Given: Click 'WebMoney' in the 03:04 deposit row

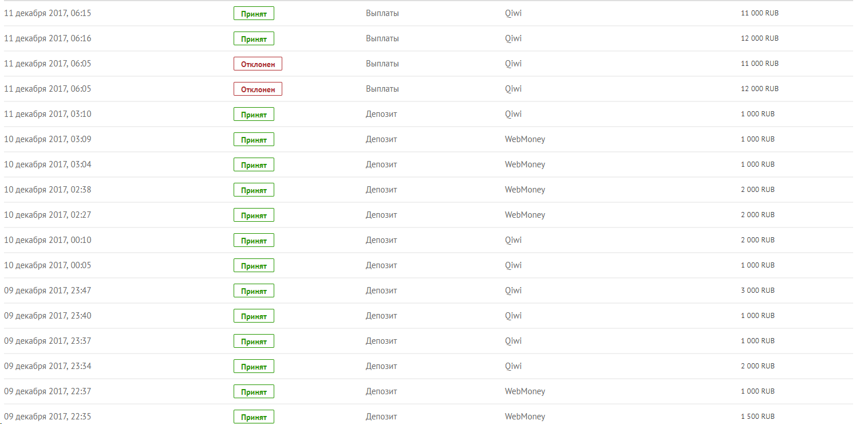Looking at the screenshot, I should click(524, 164).
